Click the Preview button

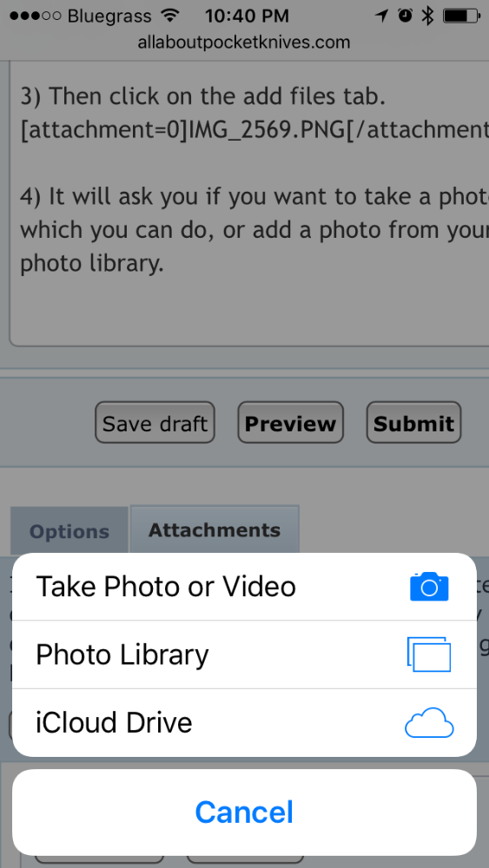pyautogui.click(x=291, y=423)
